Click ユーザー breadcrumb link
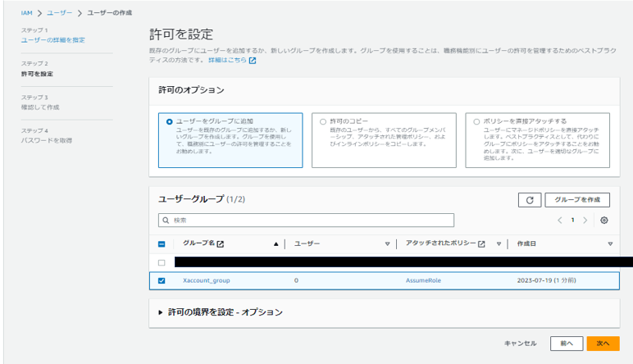Screen dimensions: 633x364 pos(59,13)
